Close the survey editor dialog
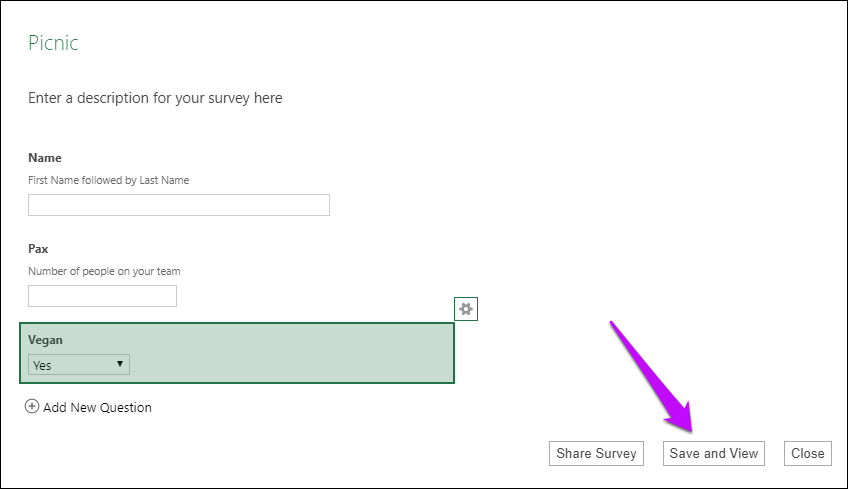848x489 pixels. (x=807, y=453)
